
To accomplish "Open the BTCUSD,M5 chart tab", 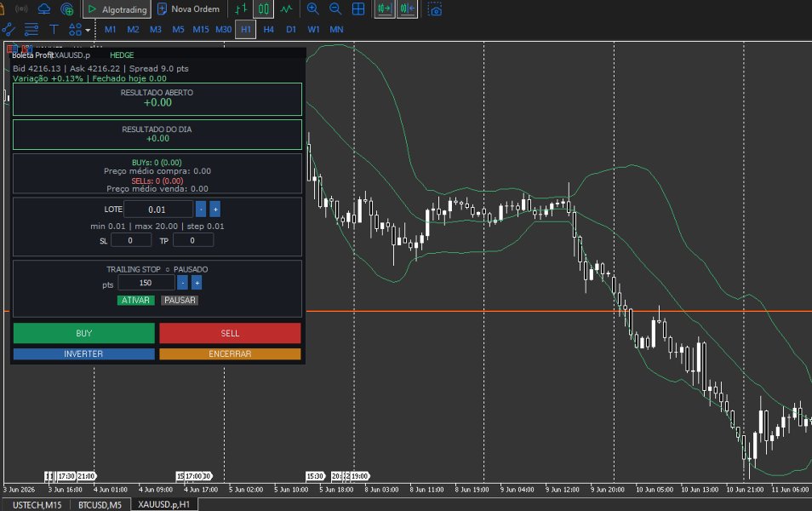I will click(100, 505).
